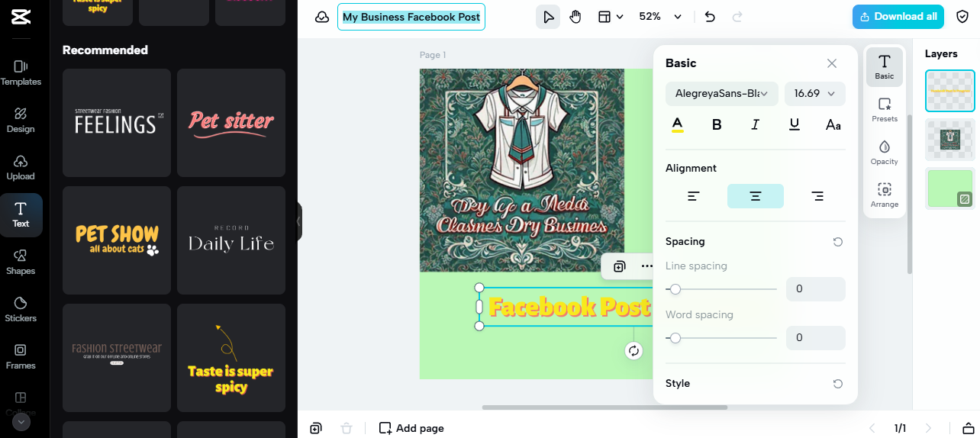Choose the FEELINGS text template

(117, 123)
